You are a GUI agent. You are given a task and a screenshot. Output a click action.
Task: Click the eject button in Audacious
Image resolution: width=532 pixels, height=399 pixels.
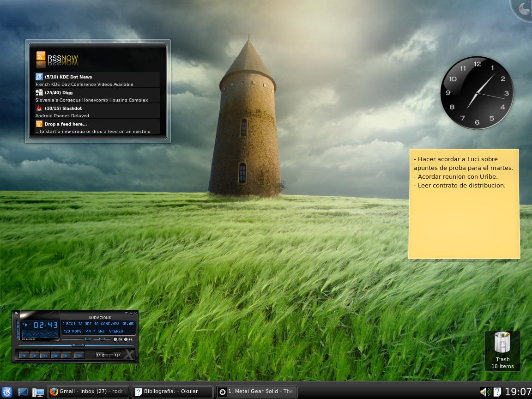pyautogui.click(x=79, y=356)
